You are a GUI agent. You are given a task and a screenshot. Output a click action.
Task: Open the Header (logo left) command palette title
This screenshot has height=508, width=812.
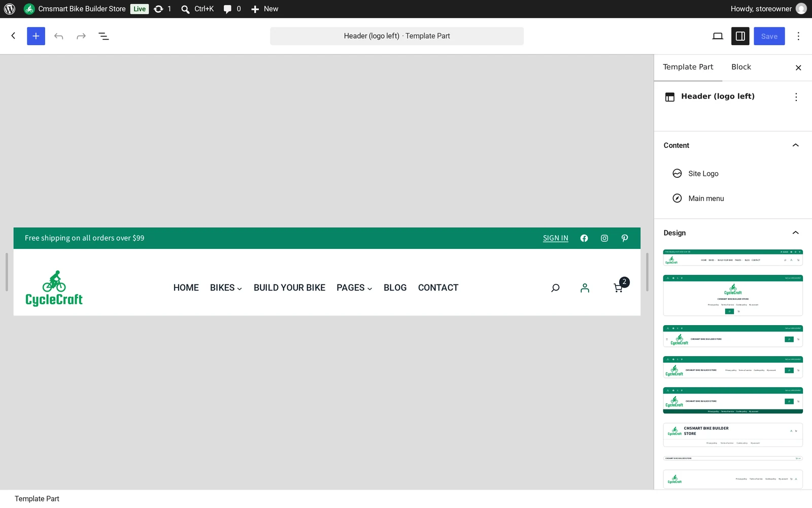pos(397,36)
